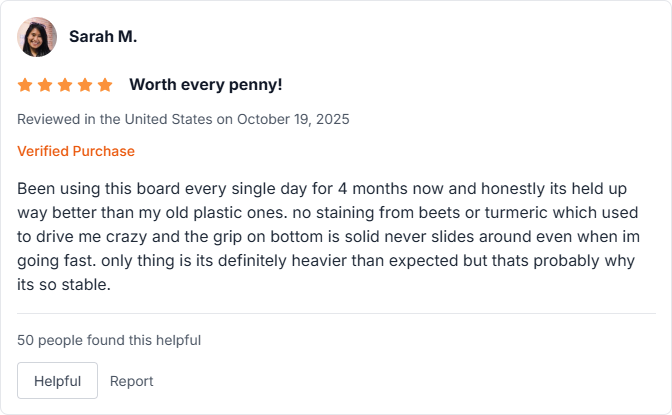Image resolution: width=672 pixels, height=415 pixels.
Task: Click the second rating star
Action: (45, 85)
